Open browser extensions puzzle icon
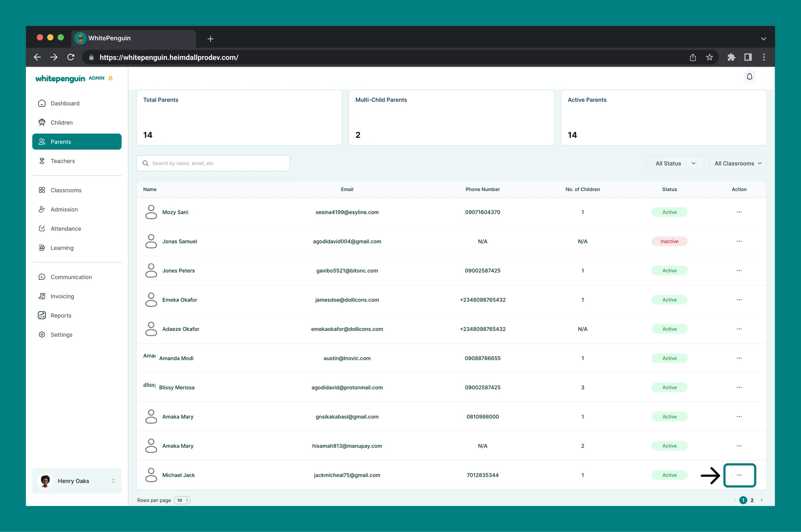Viewport: 801px width, 532px height. (x=731, y=57)
